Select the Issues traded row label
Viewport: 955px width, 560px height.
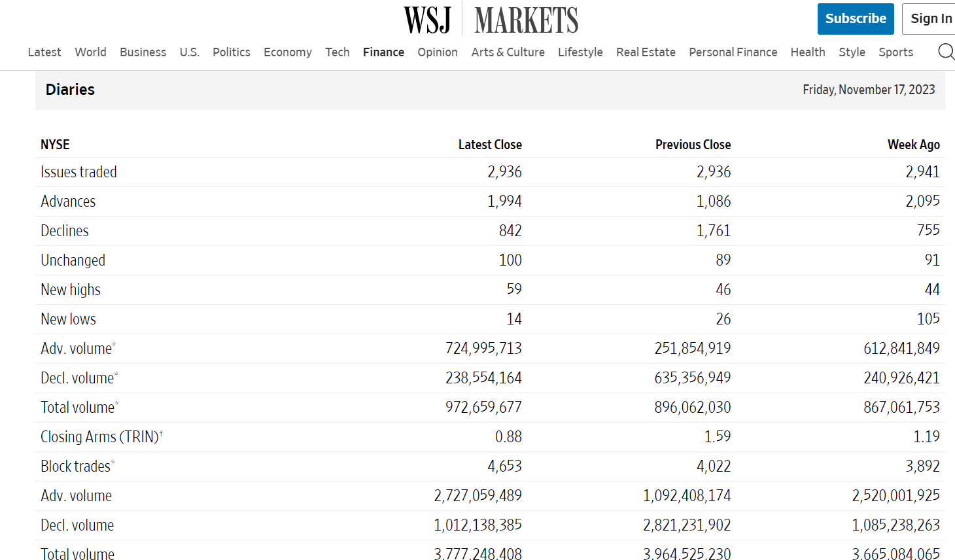[x=78, y=172]
